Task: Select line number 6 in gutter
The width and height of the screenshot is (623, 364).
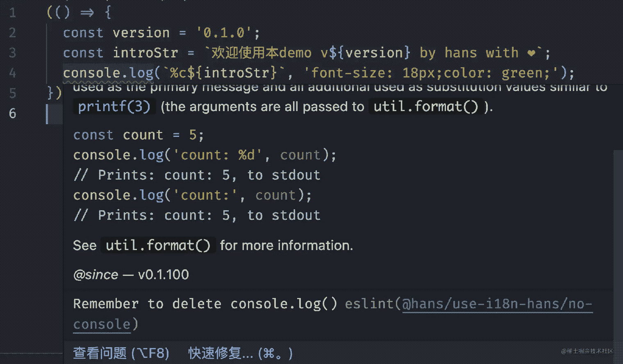Action: tap(13, 113)
